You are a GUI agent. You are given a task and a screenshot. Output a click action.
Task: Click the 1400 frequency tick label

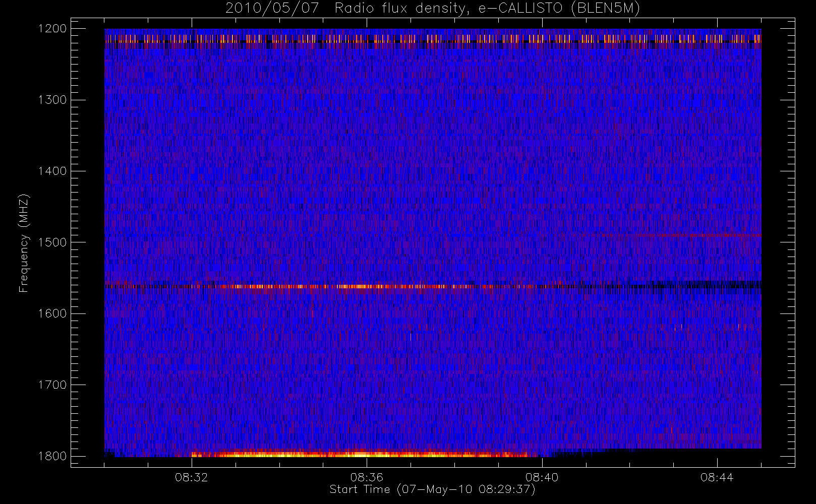point(52,171)
